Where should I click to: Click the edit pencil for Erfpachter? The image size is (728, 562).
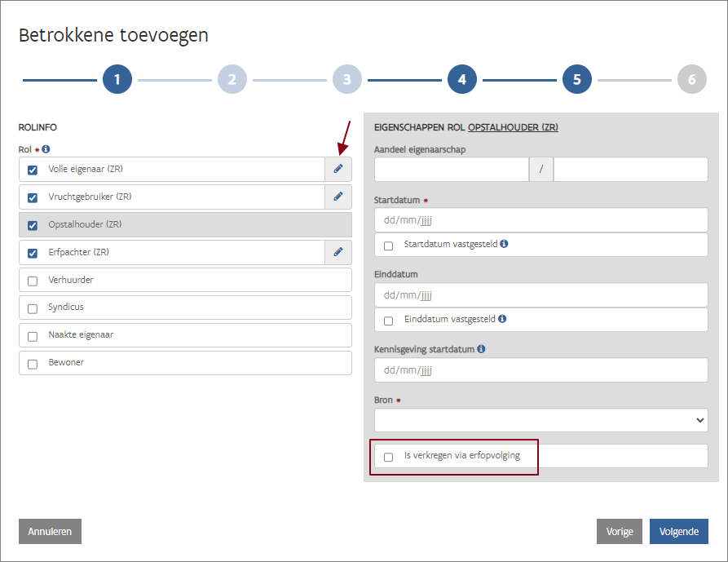pyautogui.click(x=338, y=252)
